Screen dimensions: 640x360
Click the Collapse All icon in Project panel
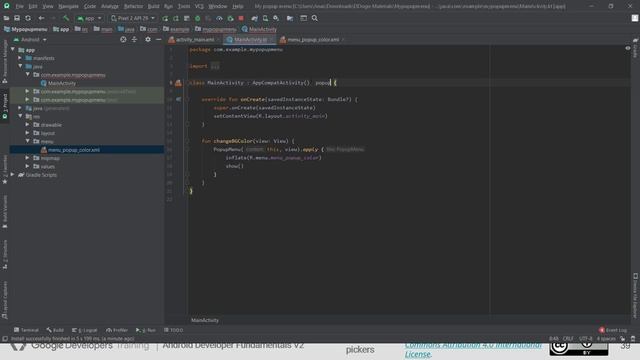click(134, 40)
